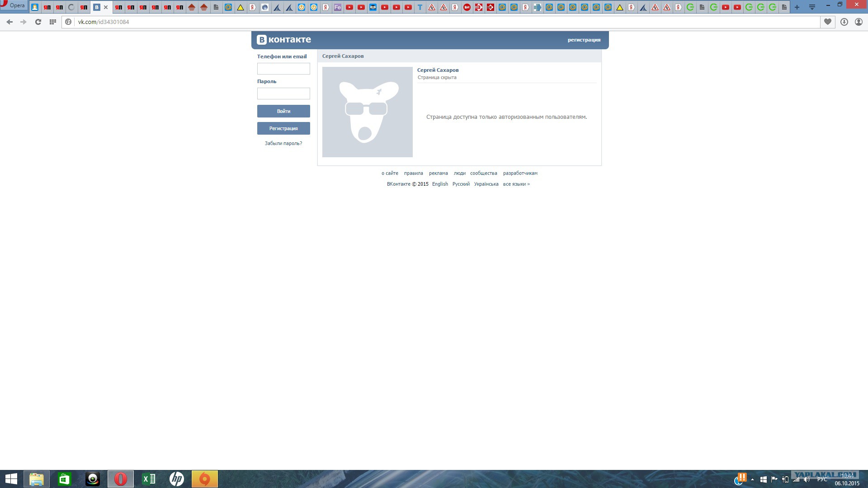The image size is (868, 488).
Task: Focus the Телефон или email field
Action: [283, 69]
